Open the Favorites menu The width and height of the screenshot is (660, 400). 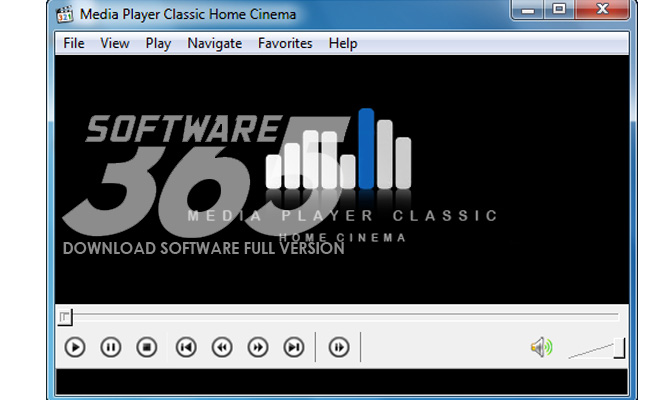pyautogui.click(x=285, y=43)
